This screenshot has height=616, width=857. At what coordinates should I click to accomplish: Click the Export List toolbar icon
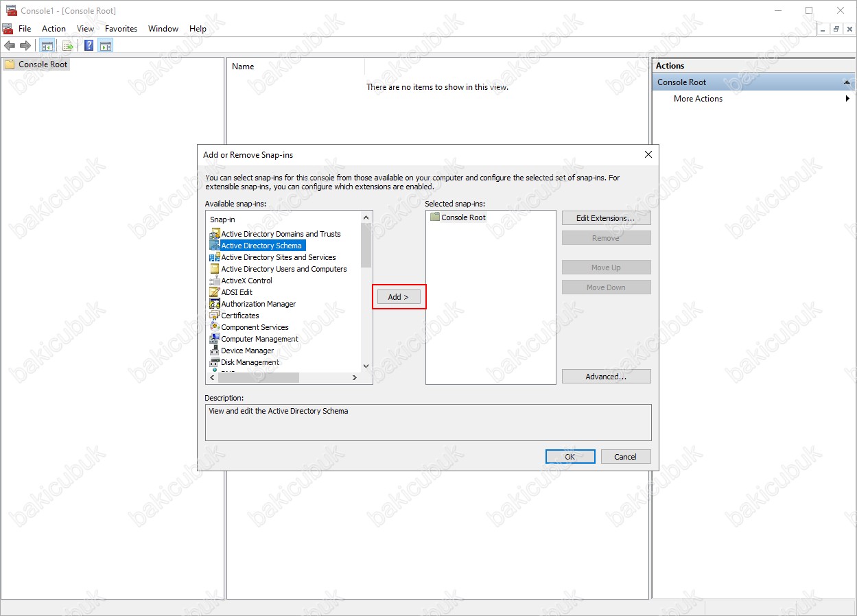click(x=67, y=46)
